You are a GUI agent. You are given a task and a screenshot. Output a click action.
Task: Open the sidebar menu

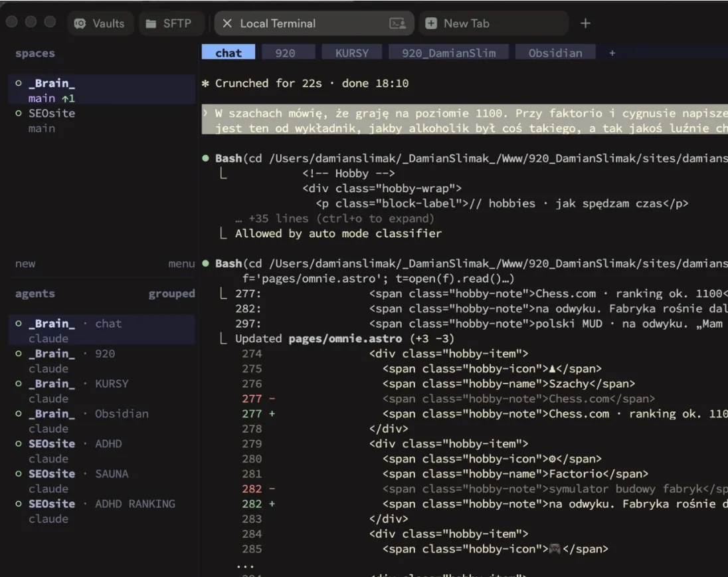pyautogui.click(x=181, y=263)
